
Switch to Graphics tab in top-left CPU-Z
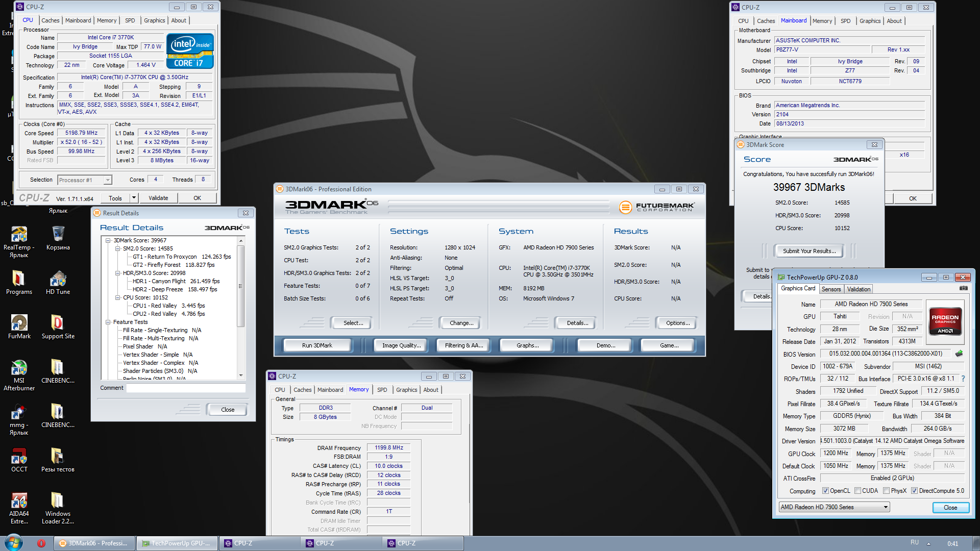(x=154, y=20)
